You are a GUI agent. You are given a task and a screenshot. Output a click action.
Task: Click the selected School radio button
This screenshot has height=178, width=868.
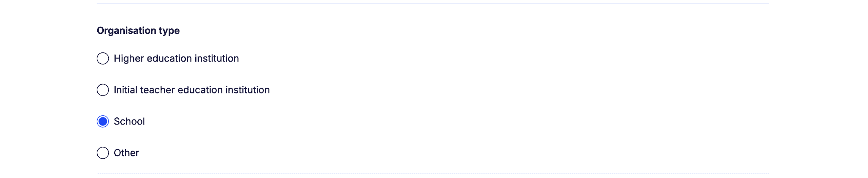tap(103, 121)
